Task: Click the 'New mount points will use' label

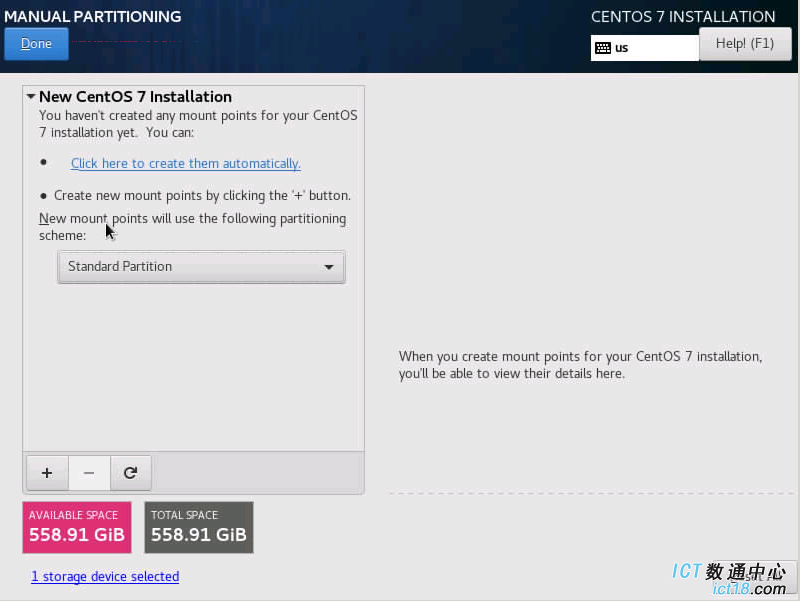Action: point(192,227)
